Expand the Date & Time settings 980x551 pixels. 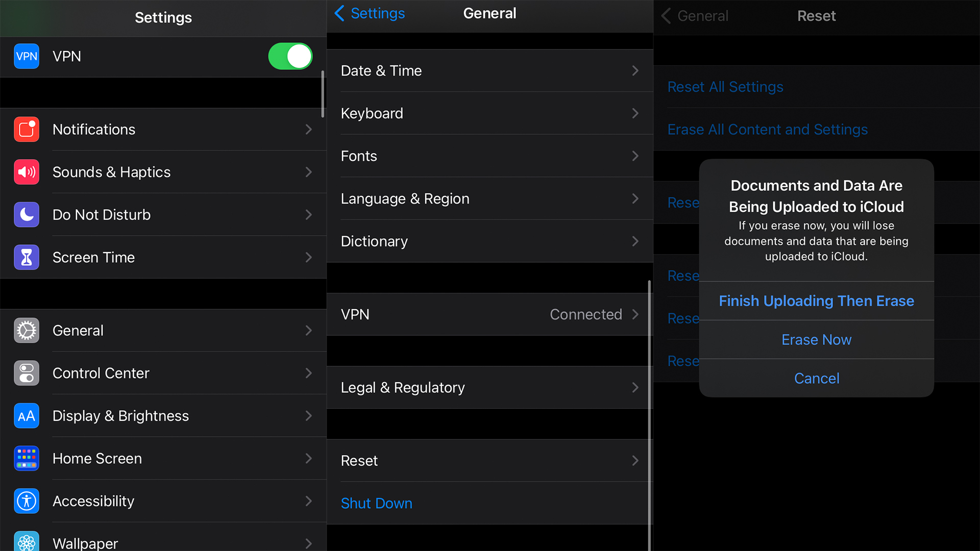click(x=489, y=70)
